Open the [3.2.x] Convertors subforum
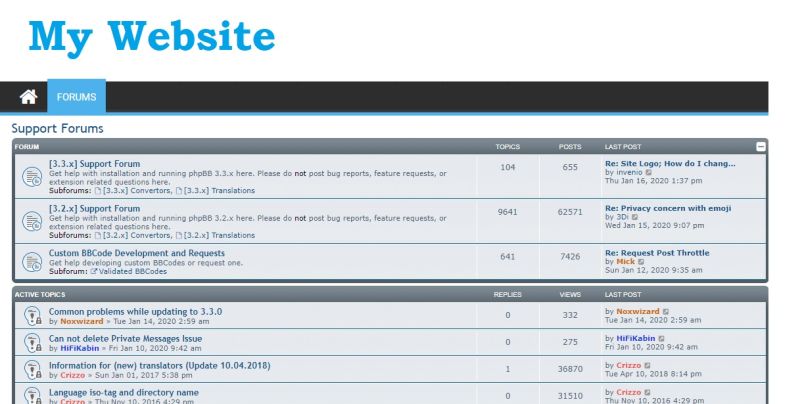Viewport: 800px width, 404px height. [137, 236]
